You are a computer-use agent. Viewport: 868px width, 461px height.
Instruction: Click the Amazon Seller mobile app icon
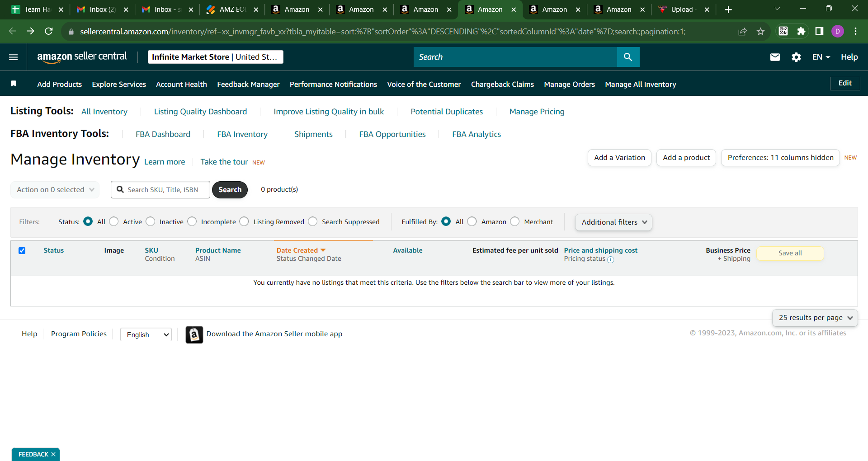194,335
